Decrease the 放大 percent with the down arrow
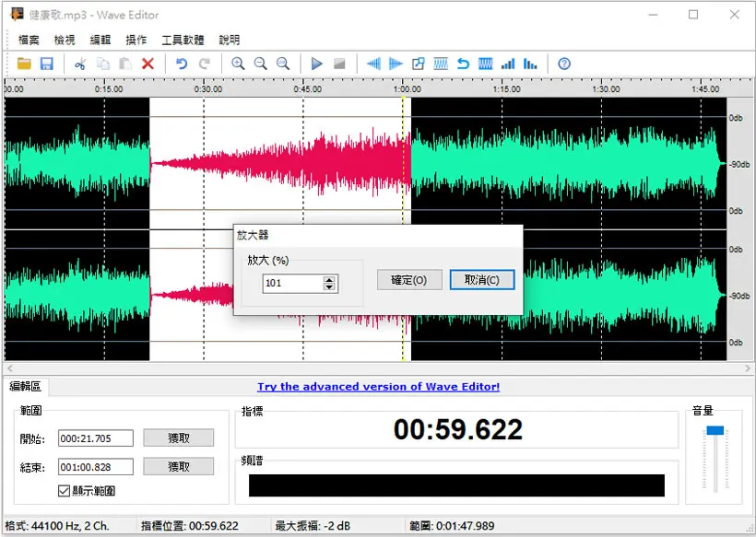Screen dimensions: 756x537 [329, 286]
